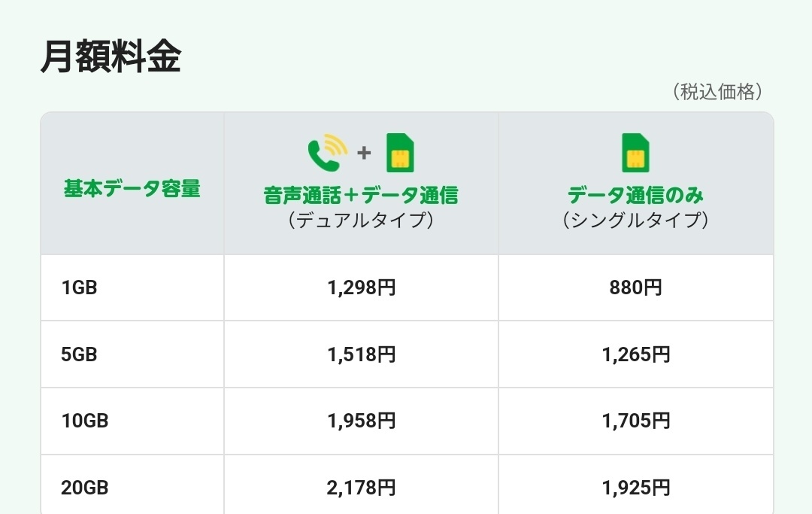Select the 880円 single type price

pyautogui.click(x=635, y=287)
